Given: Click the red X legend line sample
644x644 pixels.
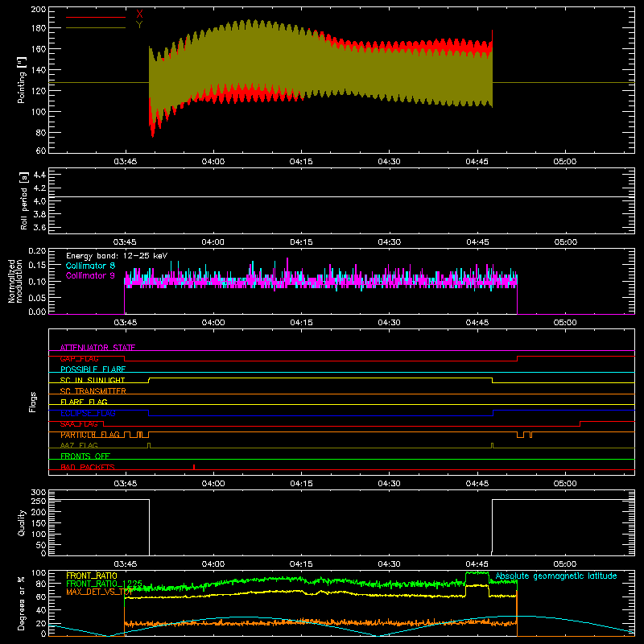Looking at the screenshot, I should coord(96,17).
